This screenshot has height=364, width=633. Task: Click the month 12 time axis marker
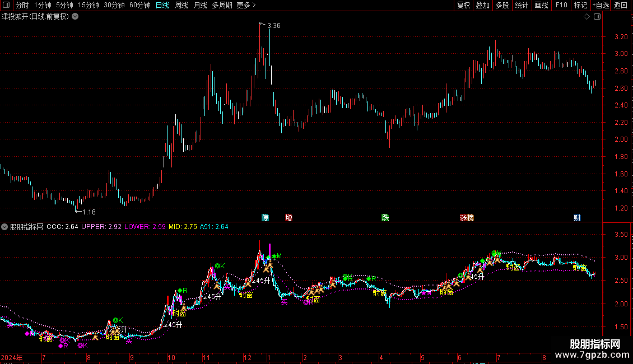point(248,357)
